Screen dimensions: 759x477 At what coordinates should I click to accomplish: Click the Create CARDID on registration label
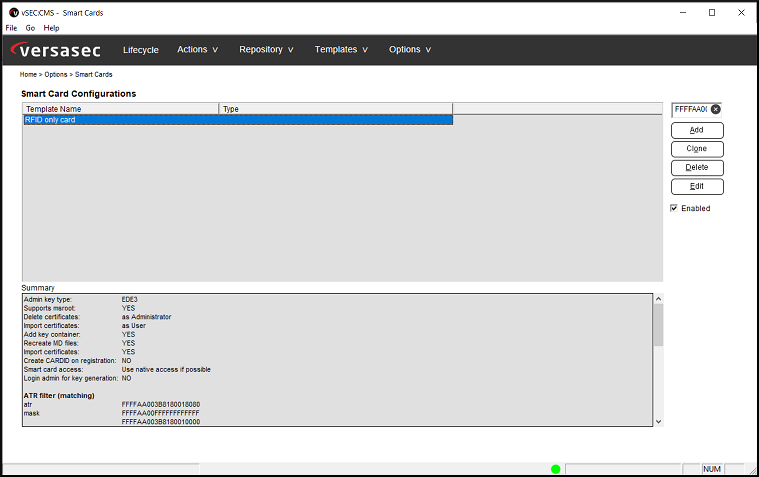pos(70,361)
